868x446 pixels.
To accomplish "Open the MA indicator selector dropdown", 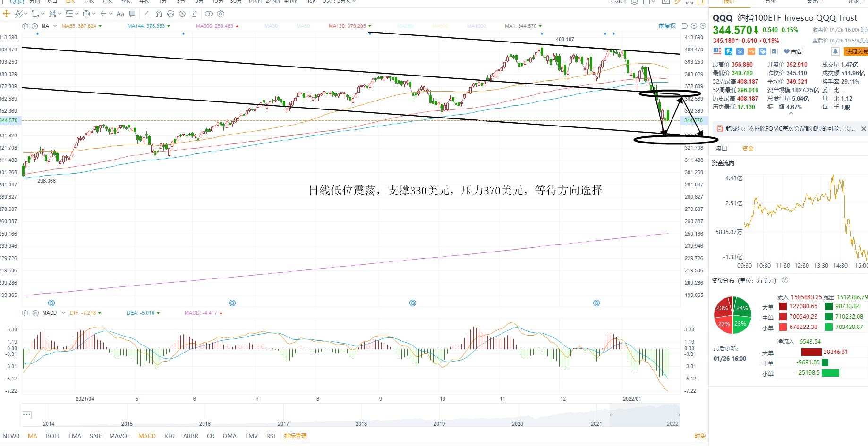I will [x=55, y=26].
